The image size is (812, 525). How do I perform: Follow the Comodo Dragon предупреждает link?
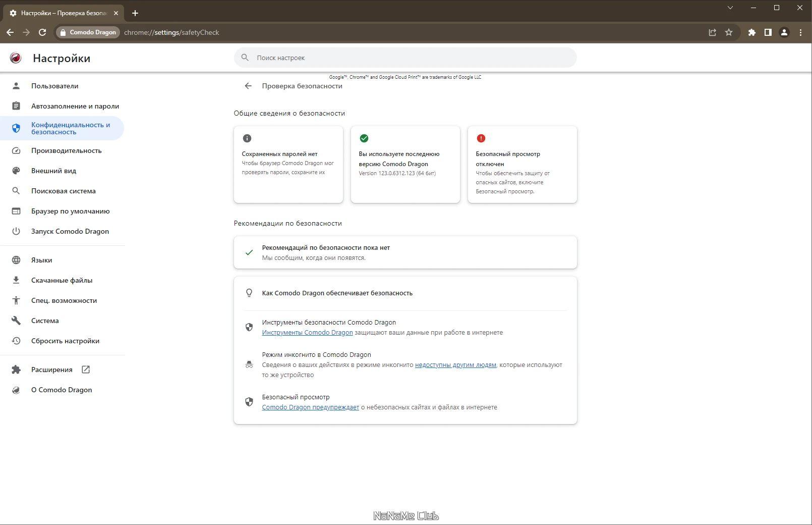click(310, 407)
